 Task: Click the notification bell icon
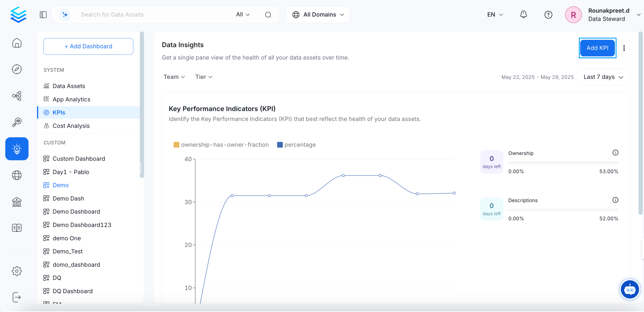(523, 14)
